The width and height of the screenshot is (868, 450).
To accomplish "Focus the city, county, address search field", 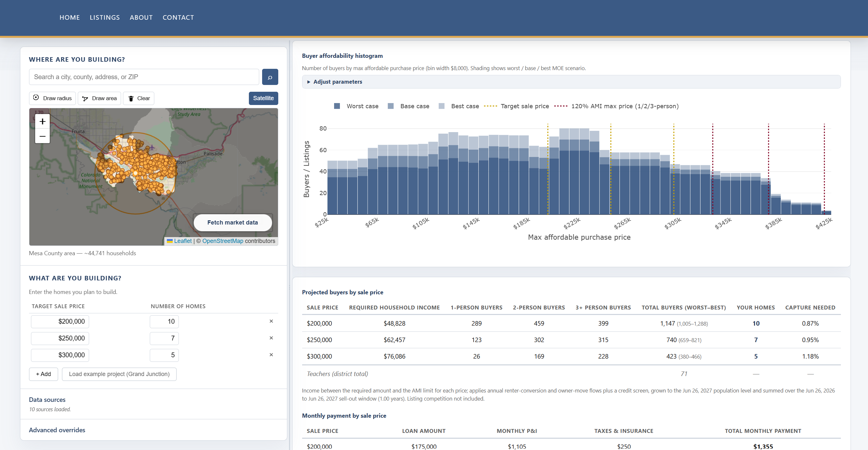I will [x=144, y=77].
